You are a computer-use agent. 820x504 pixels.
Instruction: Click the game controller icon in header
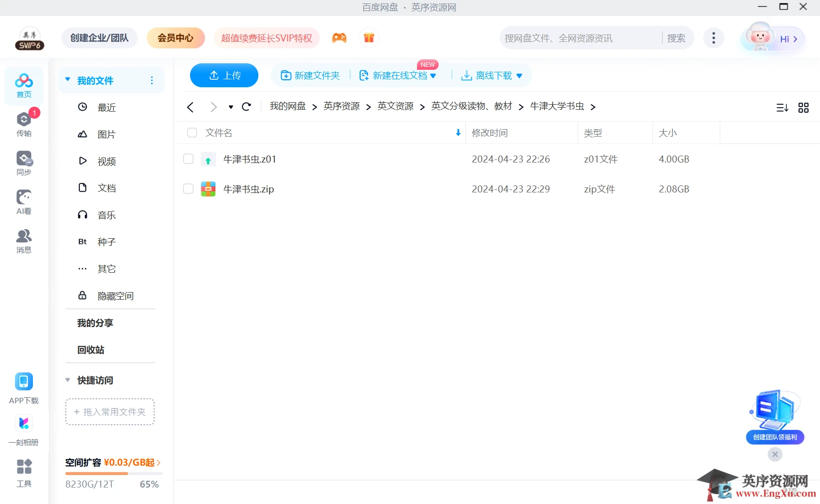339,38
